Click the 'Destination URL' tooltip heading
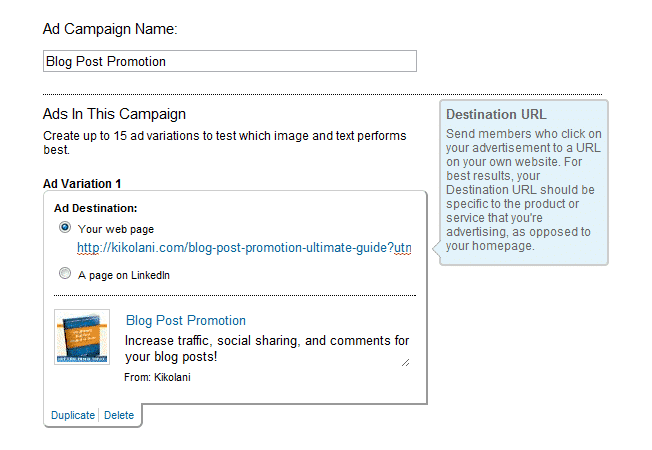 tap(496, 114)
